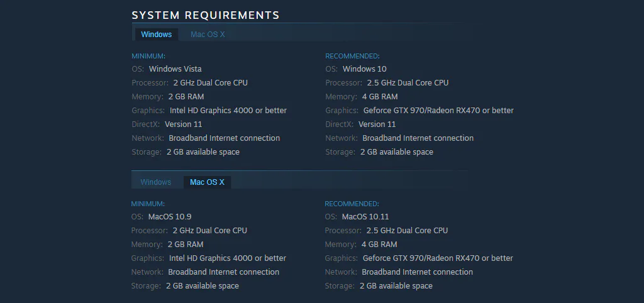This screenshot has width=644, height=303.
Task: Select the highlighted Mac OS X tab
Action: tap(207, 182)
